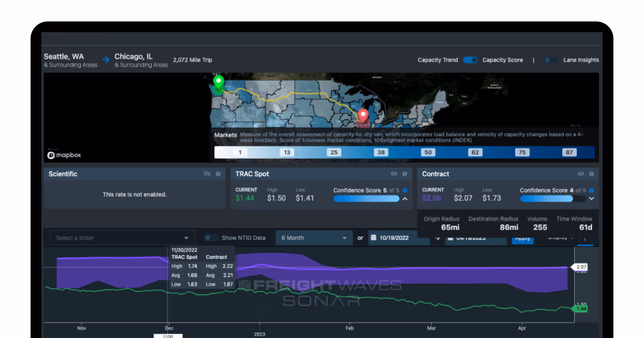This screenshot has height=338, width=644.
Task: Click the Chicago, IL destination text
Action: point(134,56)
